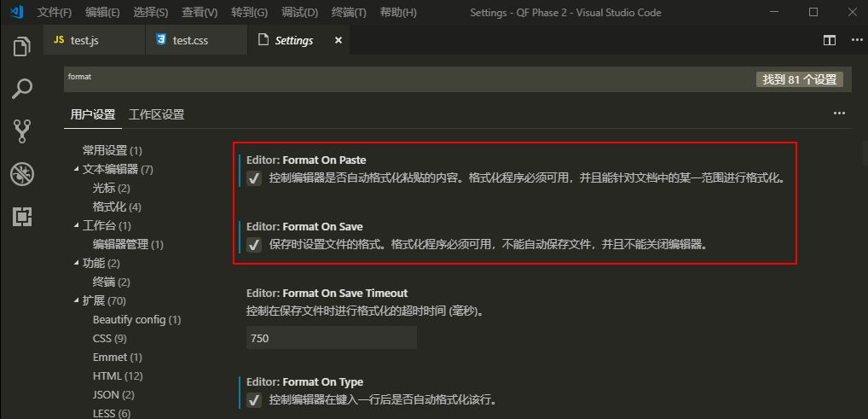Open the 调试(D) menu
The height and width of the screenshot is (419, 868).
click(299, 12)
